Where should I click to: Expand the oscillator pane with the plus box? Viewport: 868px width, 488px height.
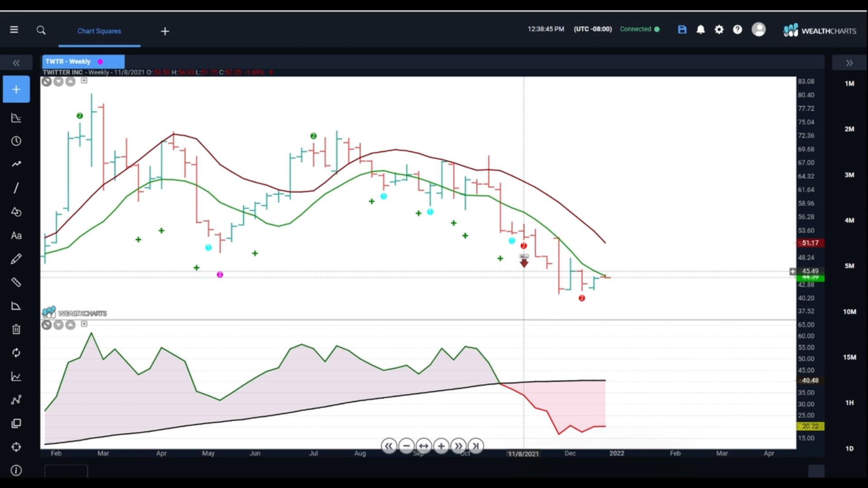tap(84, 324)
